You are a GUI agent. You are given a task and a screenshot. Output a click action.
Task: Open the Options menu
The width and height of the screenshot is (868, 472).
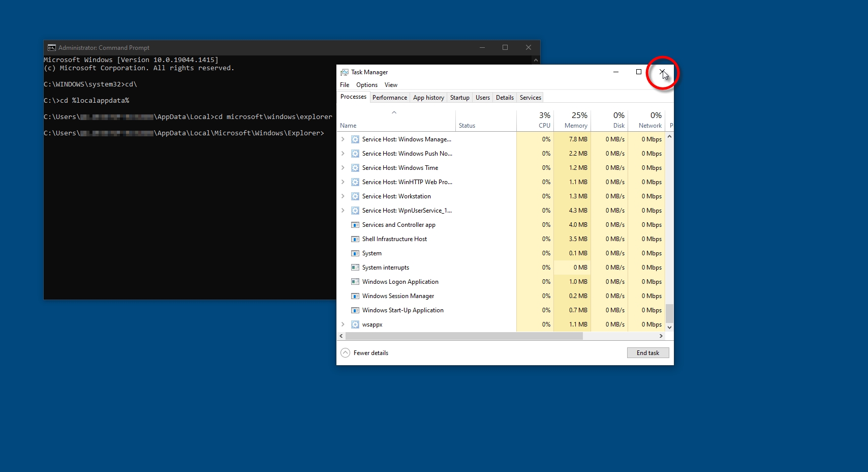[366, 85]
